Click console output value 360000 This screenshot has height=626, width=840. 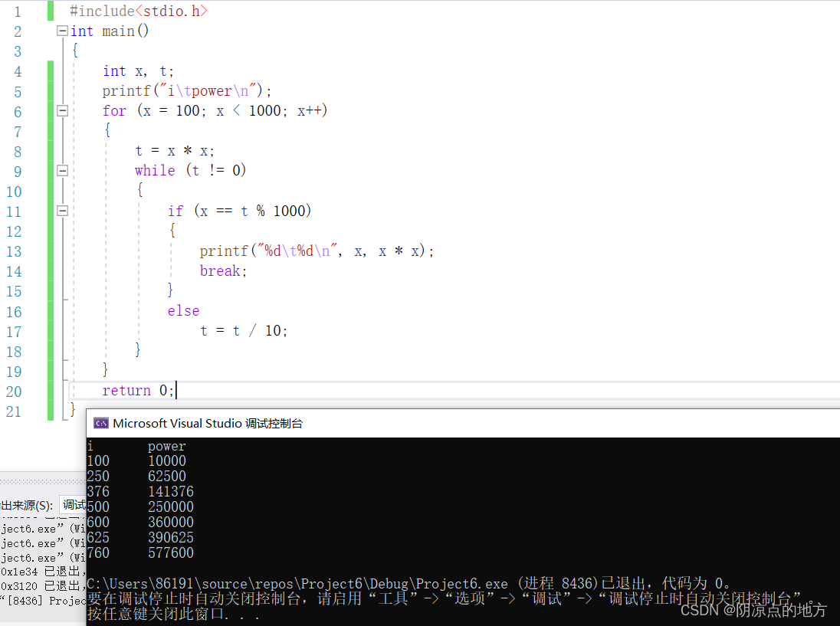171,523
